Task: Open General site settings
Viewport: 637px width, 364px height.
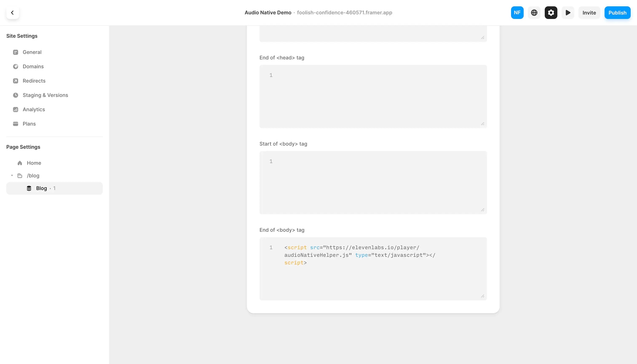Action: (x=32, y=52)
